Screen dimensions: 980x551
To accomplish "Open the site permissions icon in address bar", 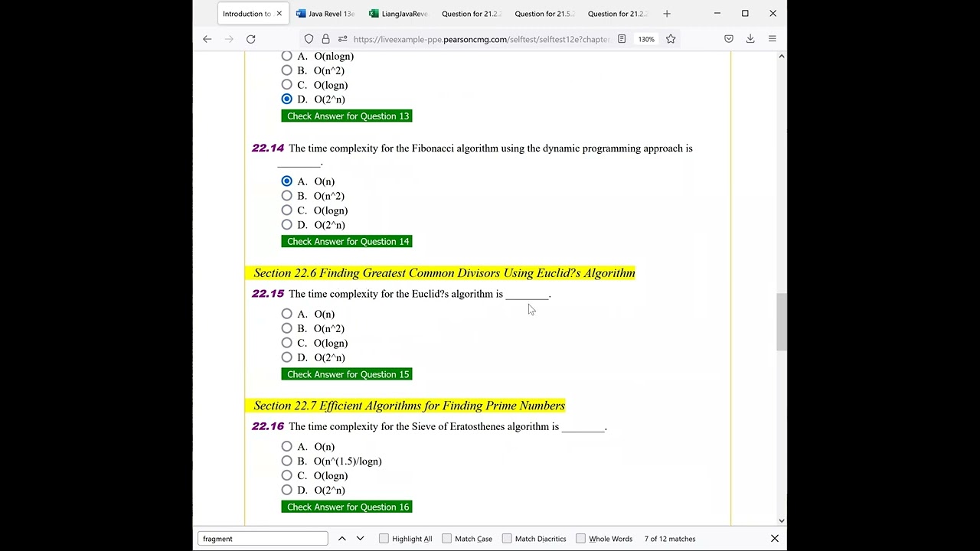I will pyautogui.click(x=342, y=39).
